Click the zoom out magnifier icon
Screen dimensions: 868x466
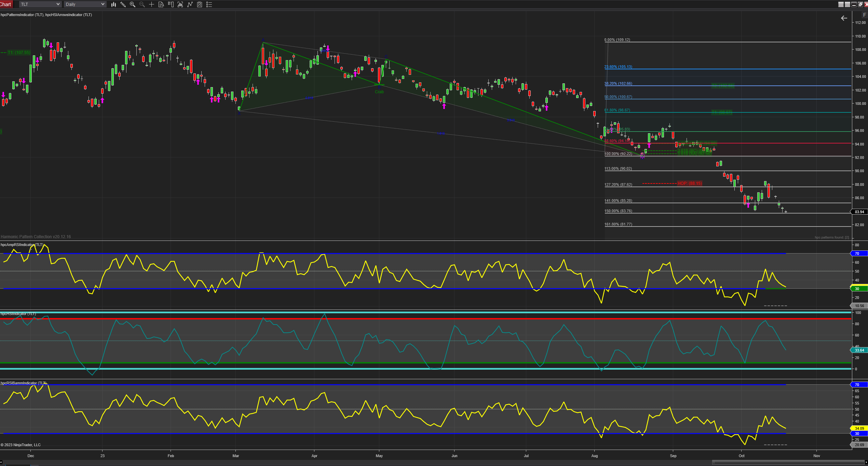click(x=142, y=4)
